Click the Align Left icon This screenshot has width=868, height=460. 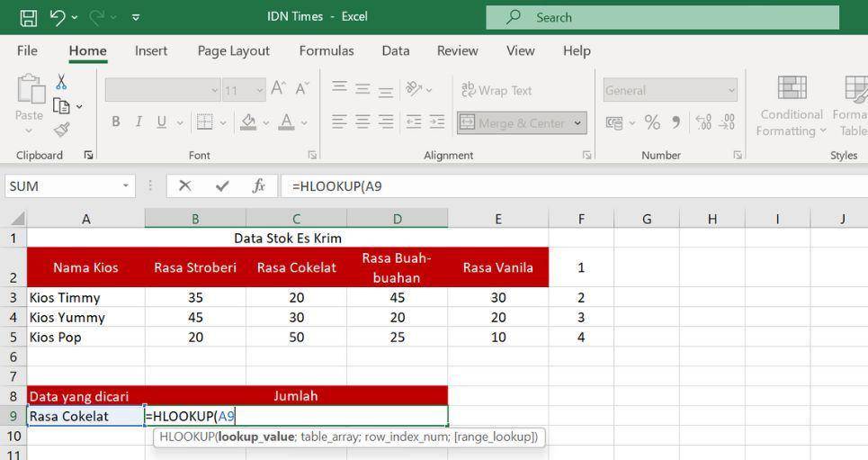pos(339,122)
